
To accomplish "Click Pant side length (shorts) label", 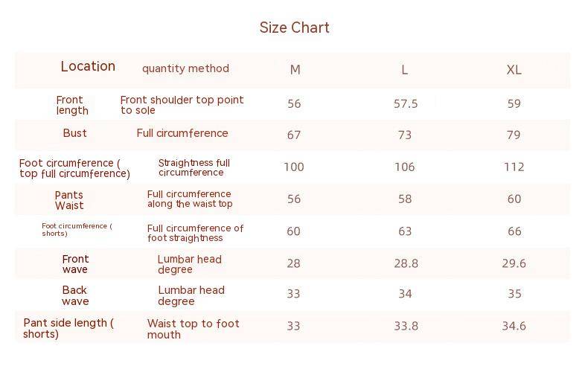I will click(68, 328).
